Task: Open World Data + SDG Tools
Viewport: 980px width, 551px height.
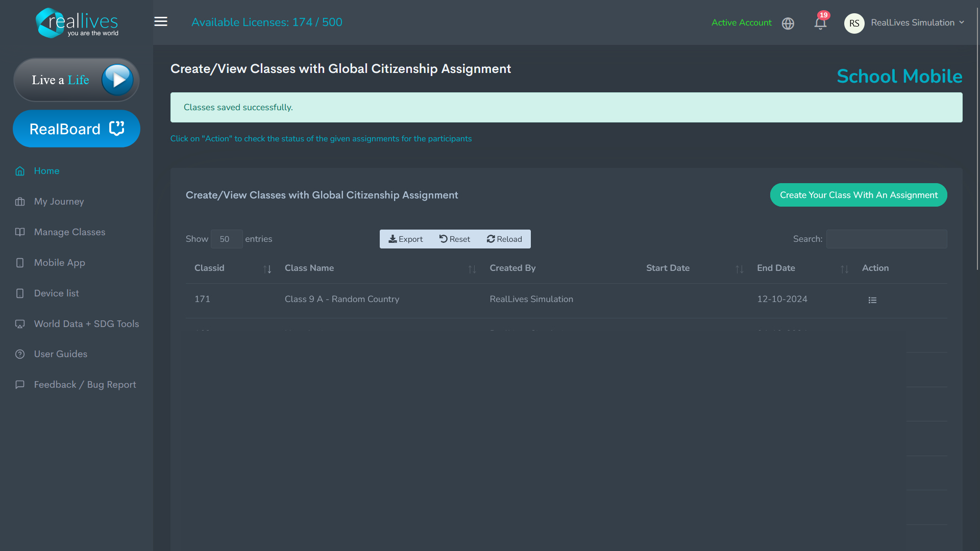Action: tap(86, 324)
